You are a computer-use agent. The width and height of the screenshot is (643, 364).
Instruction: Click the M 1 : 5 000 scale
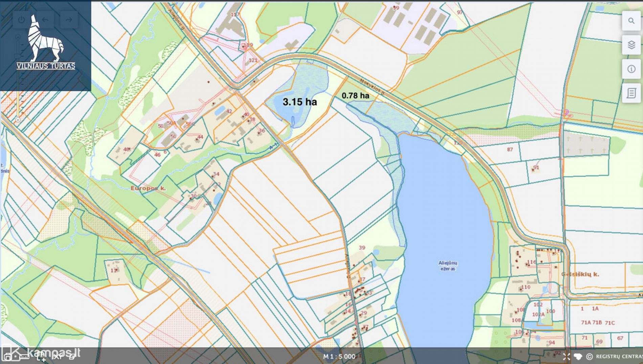tap(339, 357)
